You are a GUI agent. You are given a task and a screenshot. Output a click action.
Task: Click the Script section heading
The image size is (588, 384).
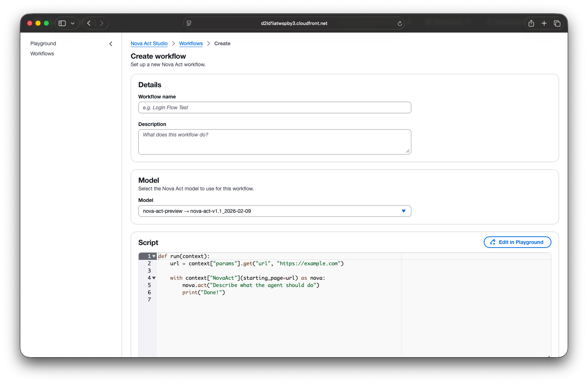(148, 242)
